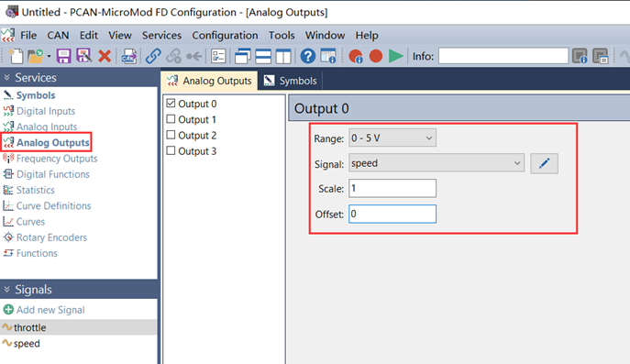
Task: Click the Cascade windows icon
Action: coord(243,56)
